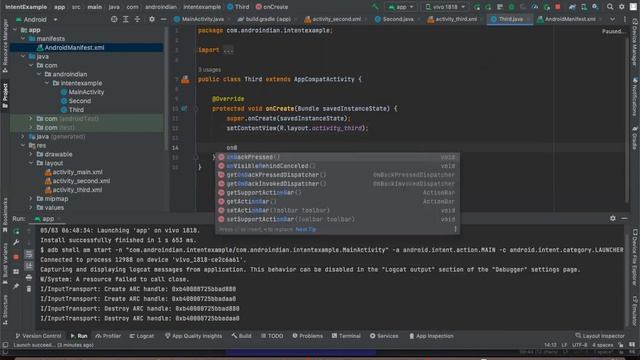The image size is (640, 360).
Task: Toggle Project tool window side tab
Action: tap(5, 96)
